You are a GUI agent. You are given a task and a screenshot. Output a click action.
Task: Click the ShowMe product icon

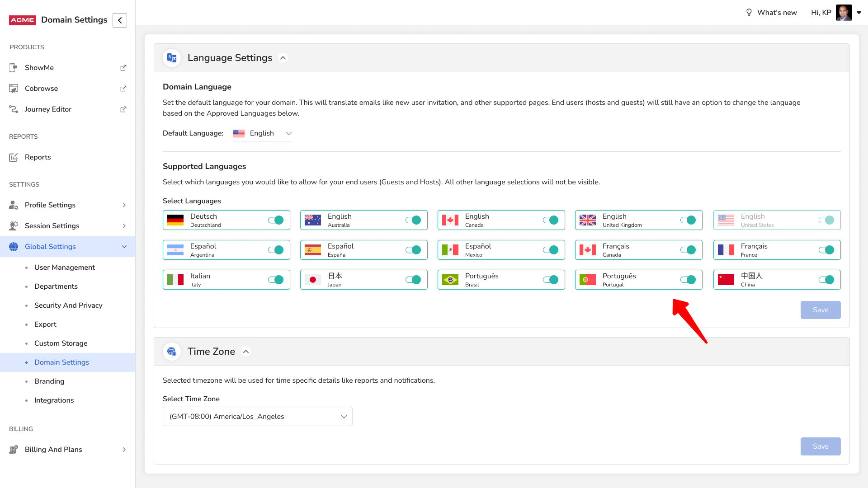click(14, 68)
